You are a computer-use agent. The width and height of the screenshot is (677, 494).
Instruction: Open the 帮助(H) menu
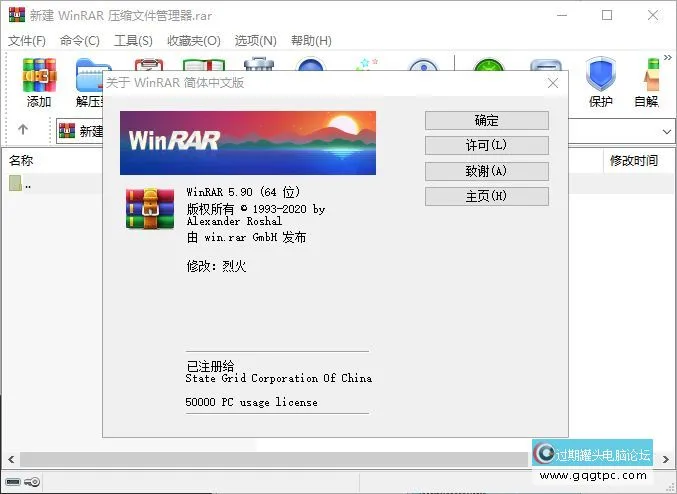coord(311,41)
